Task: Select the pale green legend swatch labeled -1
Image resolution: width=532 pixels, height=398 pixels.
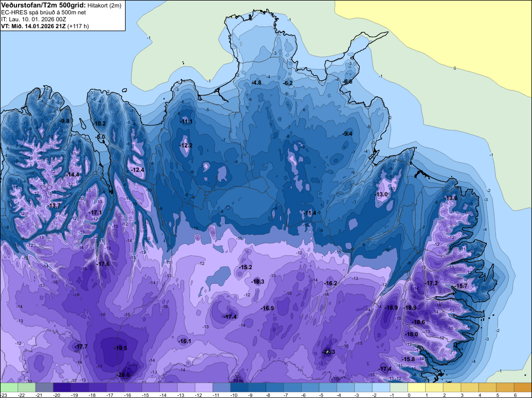Action: click(x=398, y=387)
